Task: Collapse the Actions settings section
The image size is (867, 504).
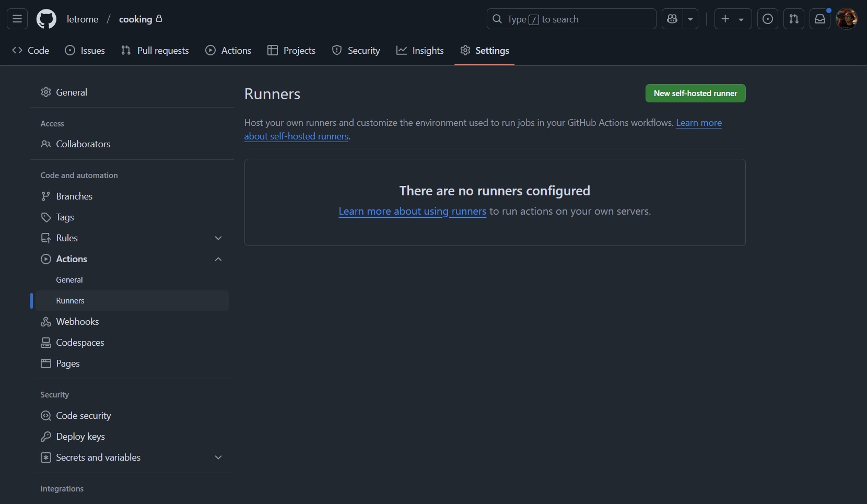Action: 218,259
